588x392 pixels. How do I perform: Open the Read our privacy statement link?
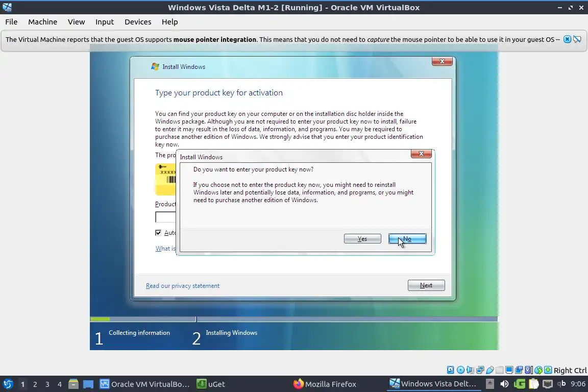tap(183, 286)
